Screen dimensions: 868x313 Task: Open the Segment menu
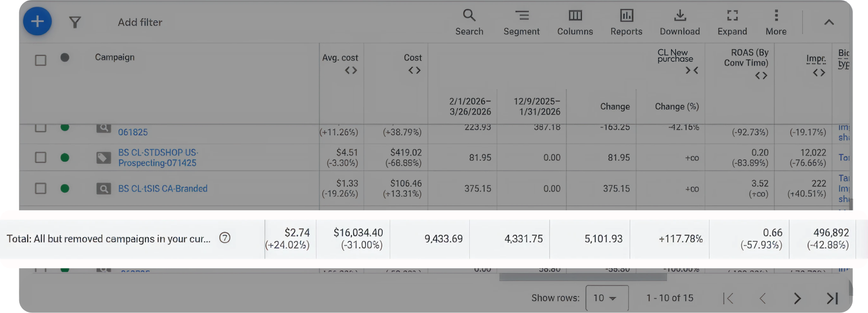click(x=522, y=22)
